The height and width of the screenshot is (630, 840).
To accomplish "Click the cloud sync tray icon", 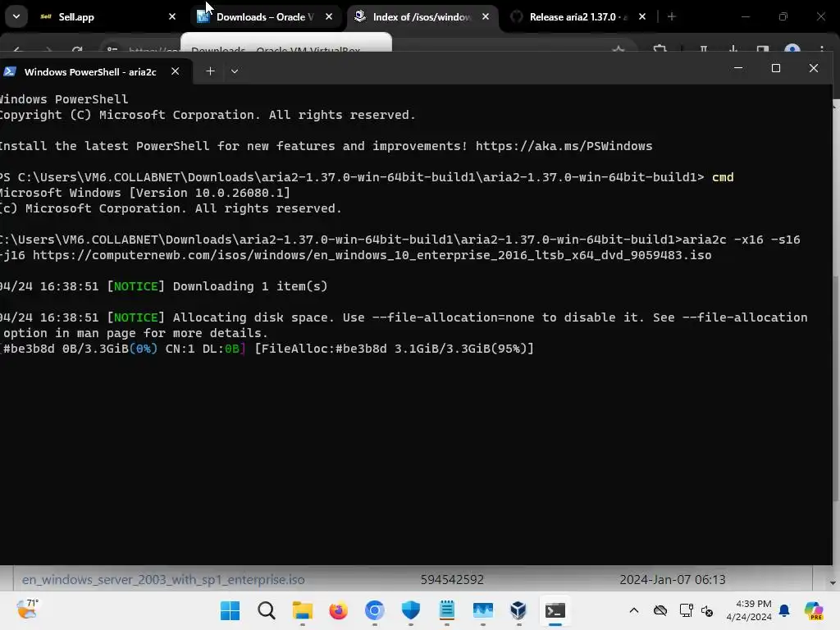I will tap(660, 610).
